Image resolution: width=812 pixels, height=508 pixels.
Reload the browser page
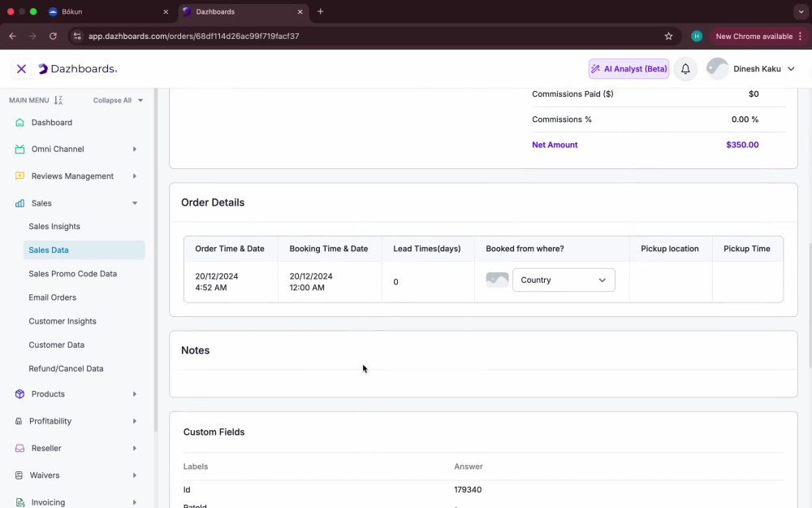(x=53, y=37)
